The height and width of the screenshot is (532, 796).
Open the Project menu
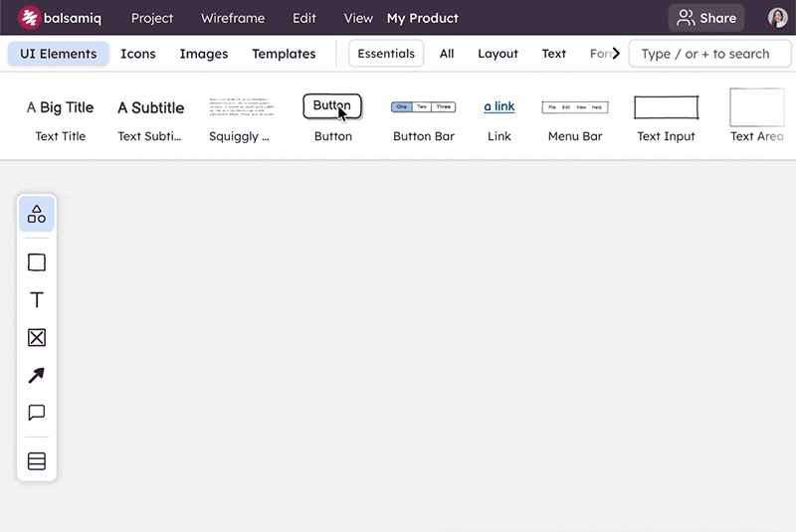[x=152, y=18]
